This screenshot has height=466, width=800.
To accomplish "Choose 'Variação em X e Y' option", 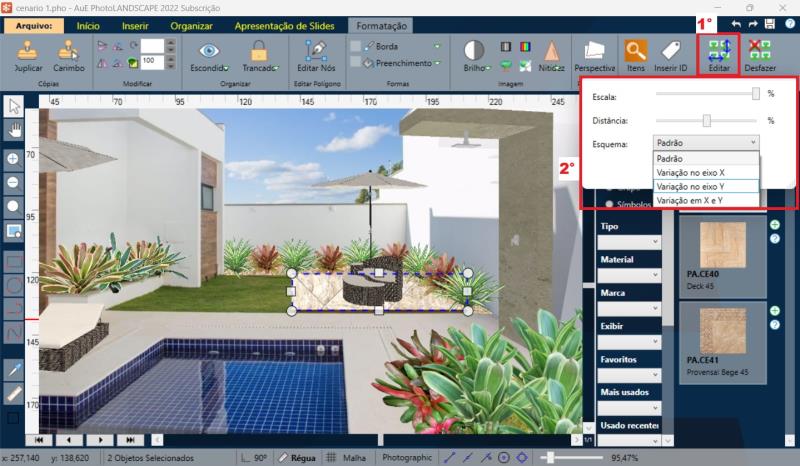I will [690, 201].
